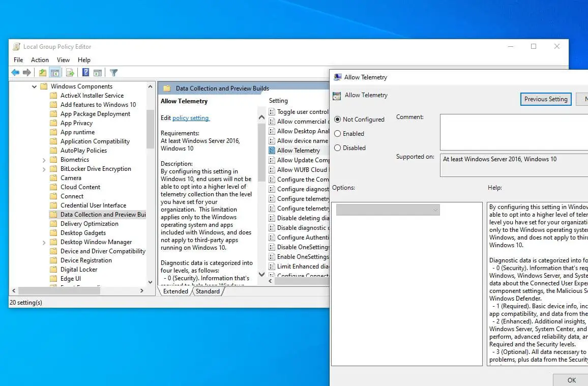Click the icon of Toggle user control setting
This screenshot has height=386, width=588.
coord(272,112)
